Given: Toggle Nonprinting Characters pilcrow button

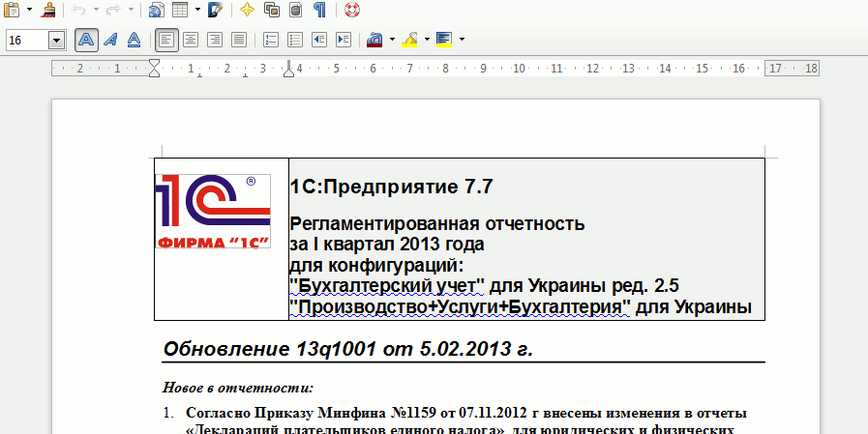Looking at the screenshot, I should [x=319, y=10].
